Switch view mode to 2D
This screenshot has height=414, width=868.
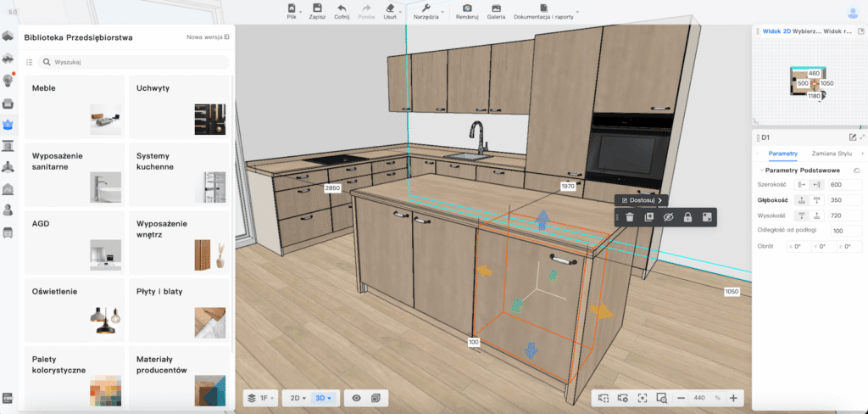[298, 398]
